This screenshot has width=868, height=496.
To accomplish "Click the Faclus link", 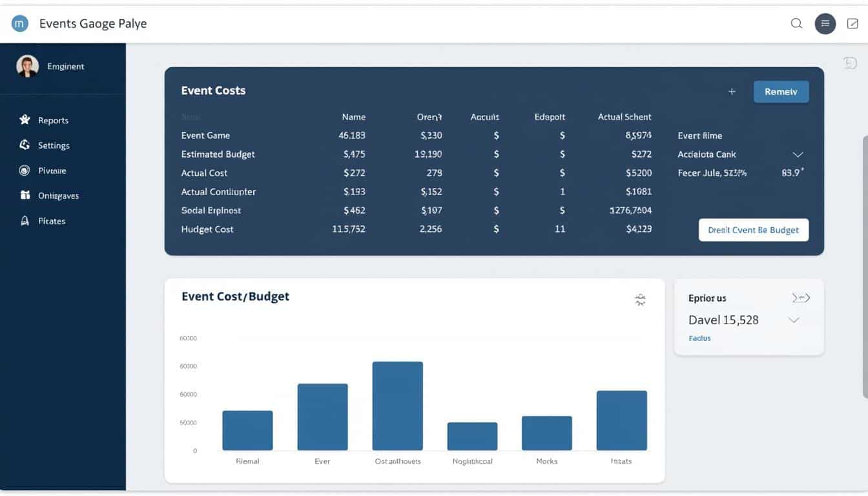I will pos(699,338).
